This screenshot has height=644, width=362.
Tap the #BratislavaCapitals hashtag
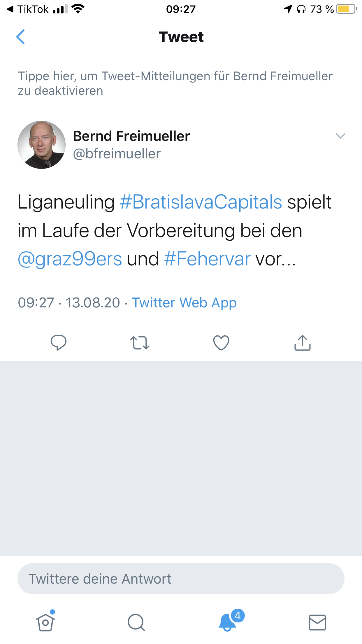[201, 202]
